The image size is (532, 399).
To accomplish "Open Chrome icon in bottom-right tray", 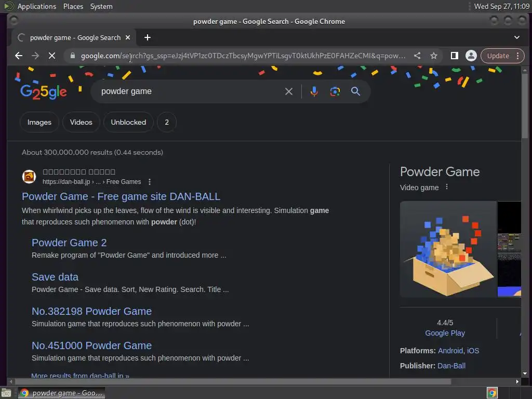I will 492,393.
